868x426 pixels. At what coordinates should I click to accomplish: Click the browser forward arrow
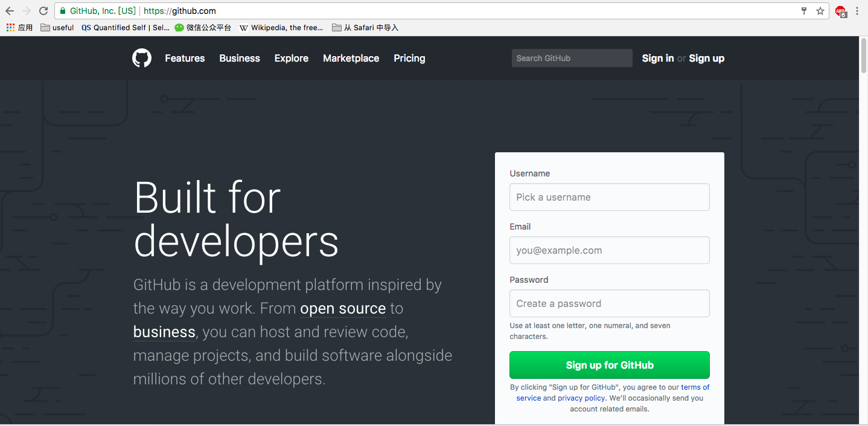[27, 11]
